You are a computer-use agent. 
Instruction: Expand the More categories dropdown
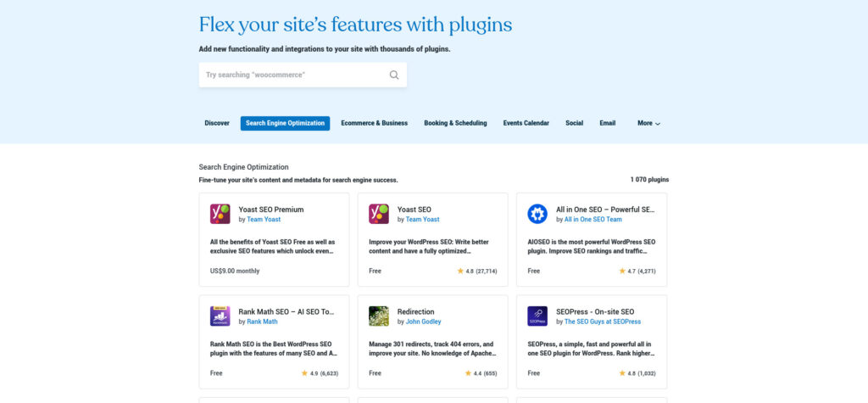click(648, 123)
